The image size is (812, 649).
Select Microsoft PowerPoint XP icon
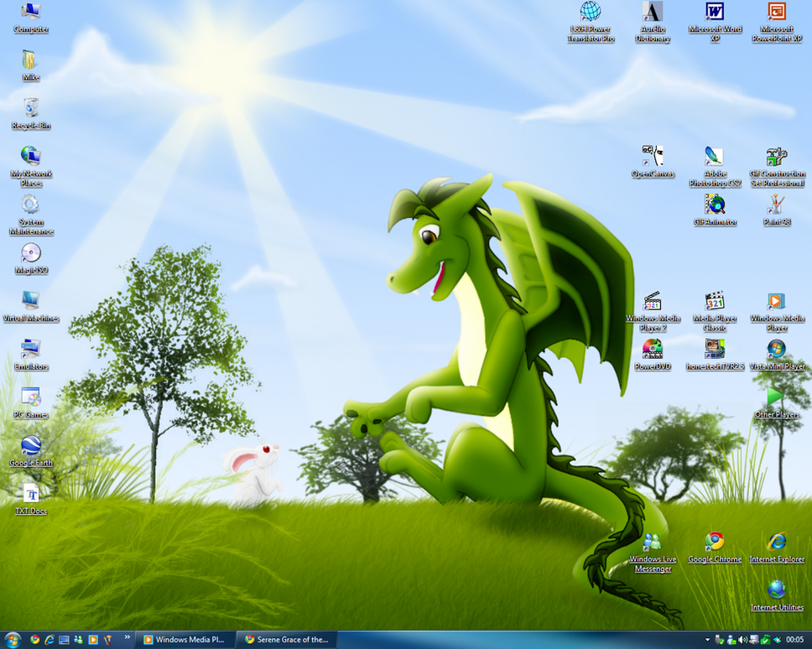coord(777,22)
